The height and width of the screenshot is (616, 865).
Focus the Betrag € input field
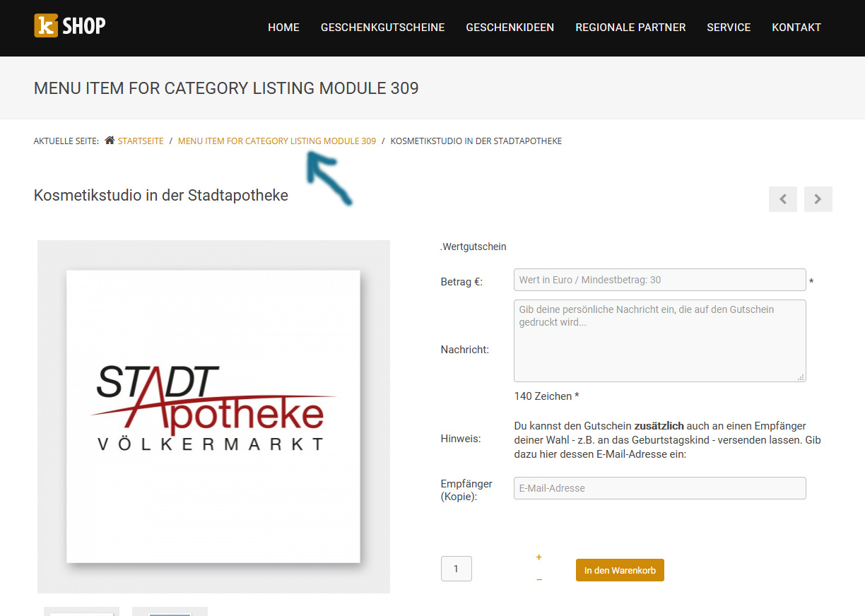click(x=660, y=280)
